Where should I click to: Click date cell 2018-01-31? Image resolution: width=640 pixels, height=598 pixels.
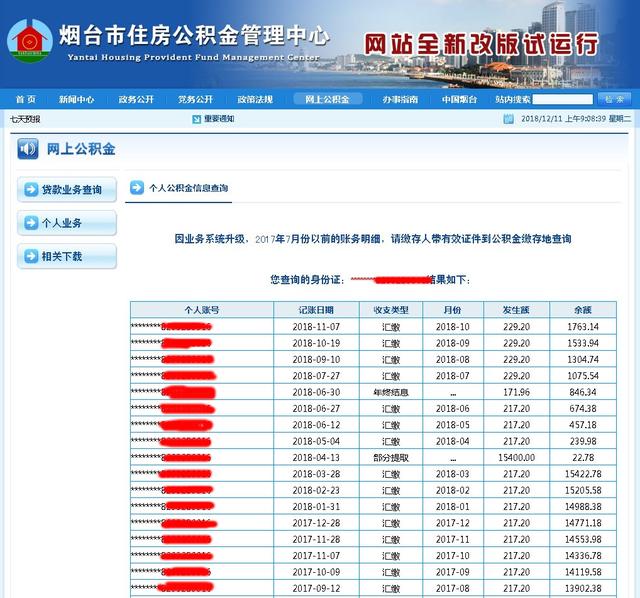pyautogui.click(x=316, y=507)
